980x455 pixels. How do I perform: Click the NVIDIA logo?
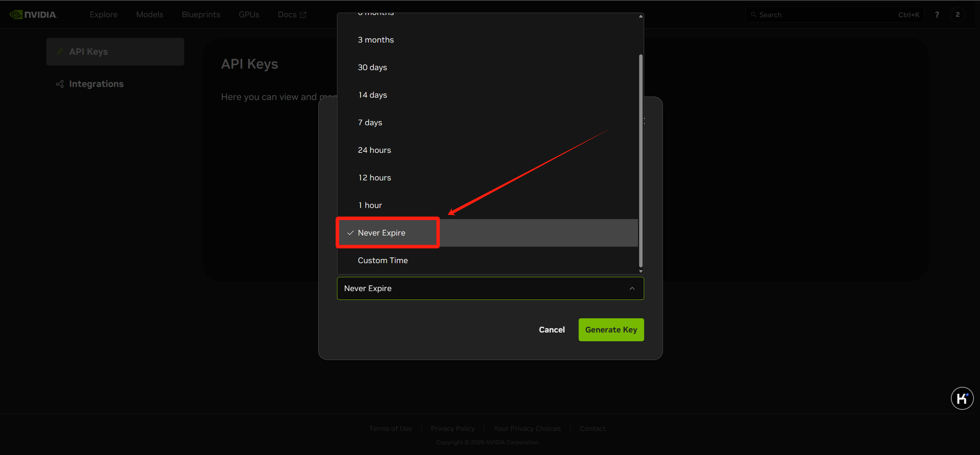[x=33, y=15]
